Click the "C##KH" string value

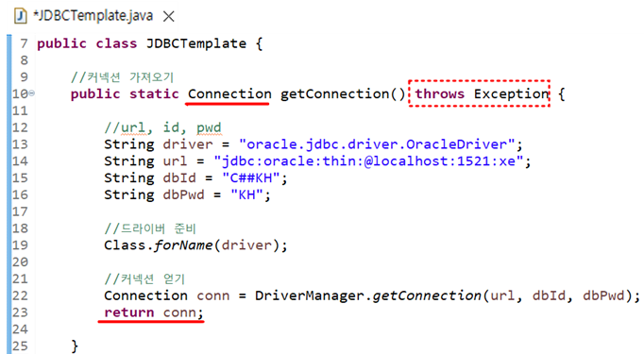(250, 178)
